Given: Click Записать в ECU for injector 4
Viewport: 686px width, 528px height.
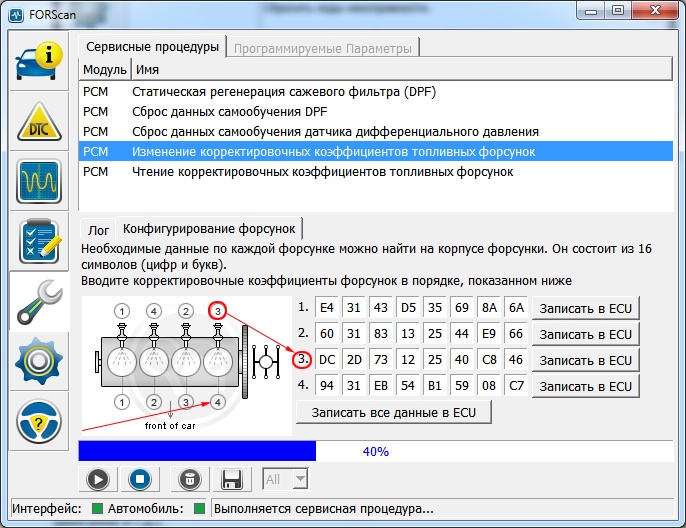Looking at the screenshot, I should (585, 386).
